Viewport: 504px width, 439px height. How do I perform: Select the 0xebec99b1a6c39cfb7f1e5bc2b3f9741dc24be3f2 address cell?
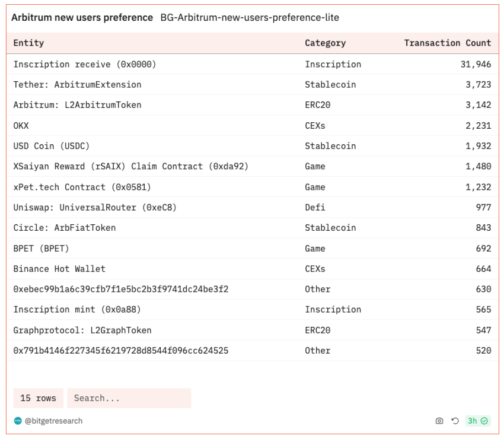[x=121, y=290]
